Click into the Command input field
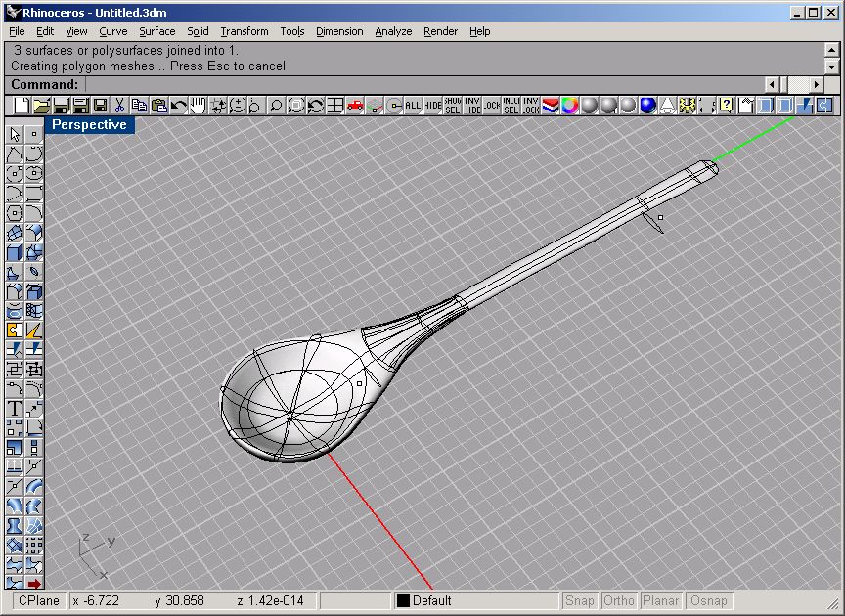845x616 pixels. click(x=425, y=85)
